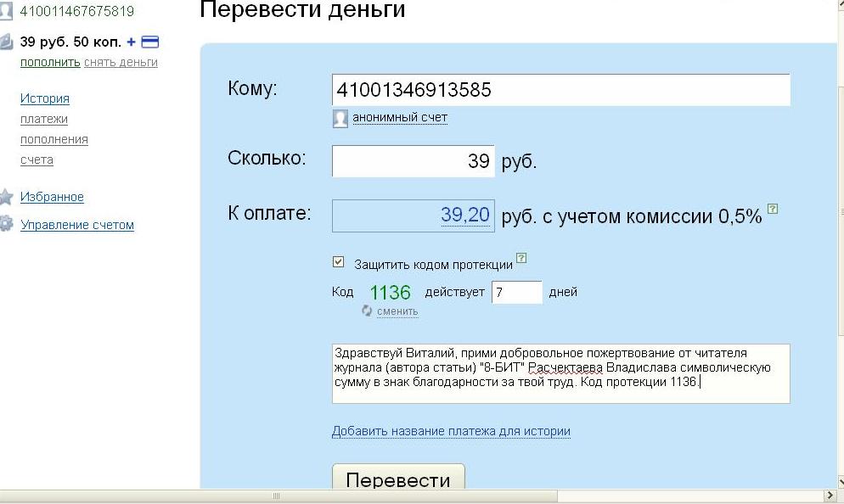
Task: Click help icon next to комиссии 0,5%
Action: 773,209
